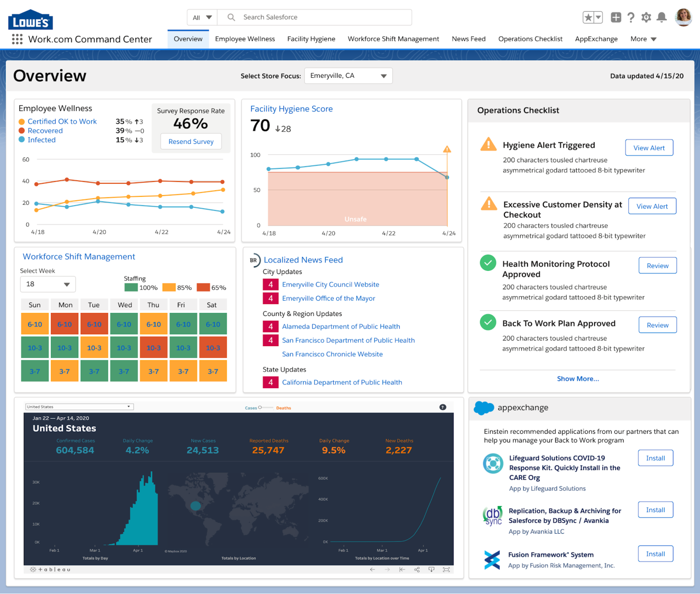The image size is (700, 594).
Task: Click the green 100% staffing swatch
Action: [131, 287]
